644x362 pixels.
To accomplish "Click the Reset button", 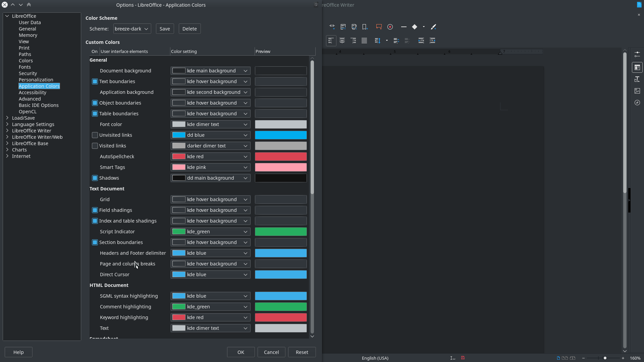I will pyautogui.click(x=302, y=352).
